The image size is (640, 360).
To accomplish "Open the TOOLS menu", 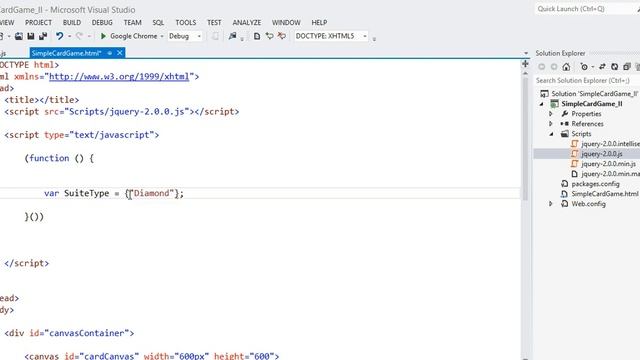I will (186, 22).
